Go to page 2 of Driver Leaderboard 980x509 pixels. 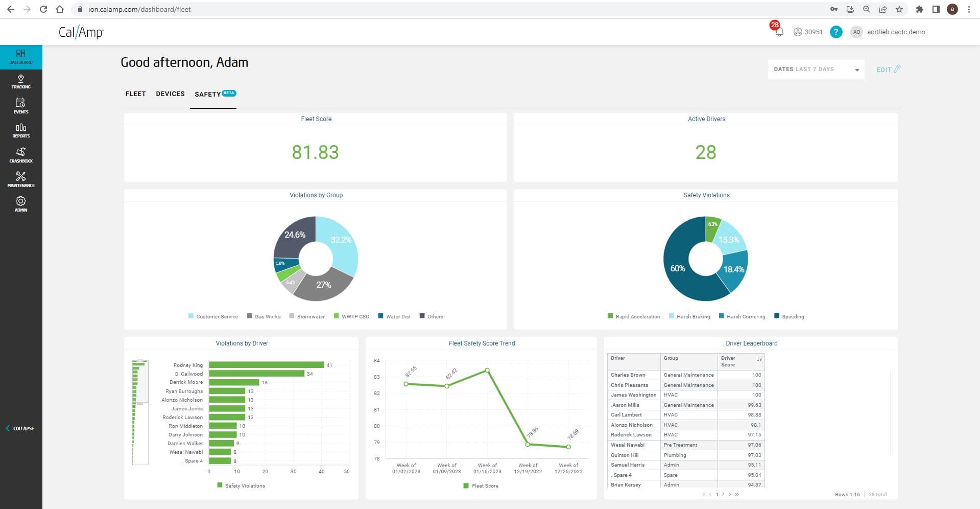[723, 495]
